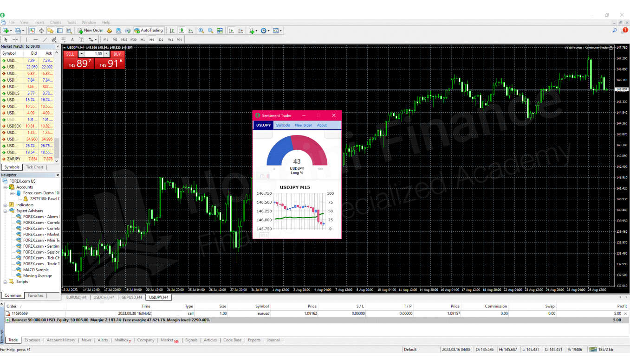This screenshot has height=364, width=630.
Task: Switch timeframe to M1
Action: [105, 39]
